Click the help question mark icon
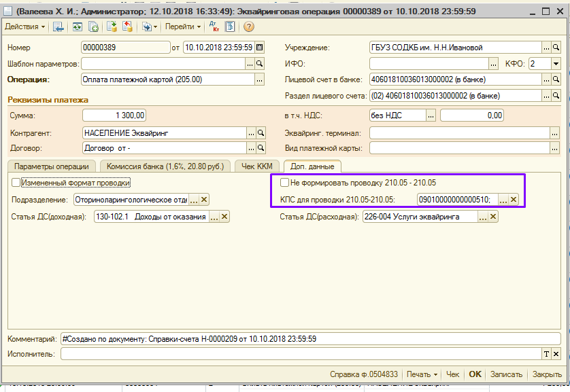This screenshot has width=570, height=392. tap(249, 26)
